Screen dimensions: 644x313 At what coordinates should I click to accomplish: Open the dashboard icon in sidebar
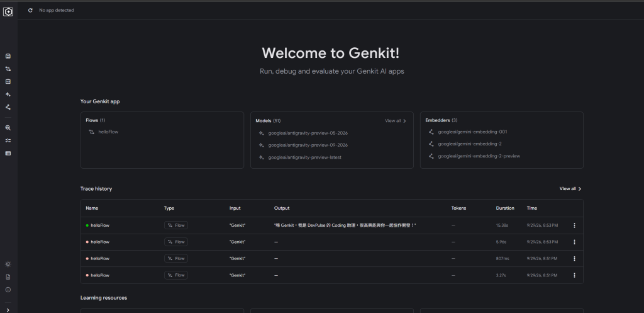click(8, 56)
